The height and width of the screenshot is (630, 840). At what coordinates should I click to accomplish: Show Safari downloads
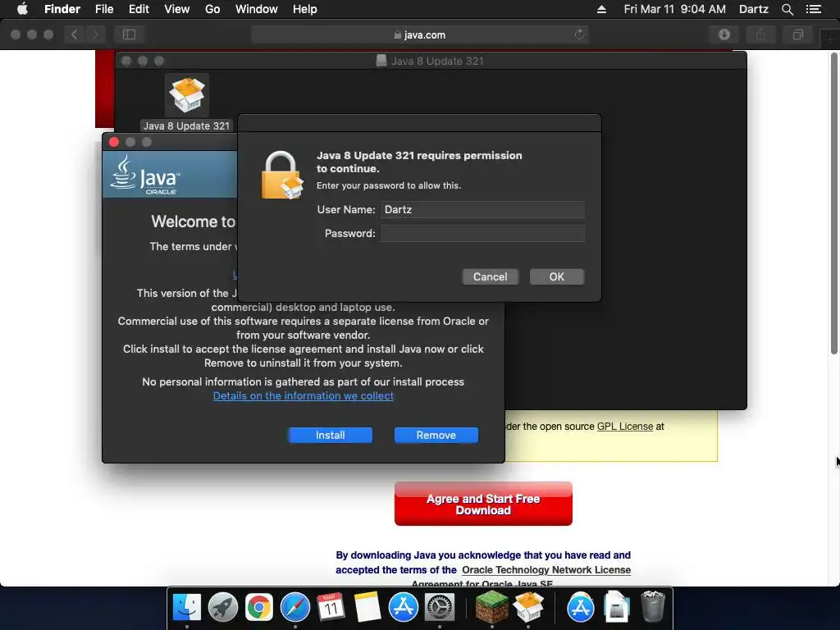coord(724,34)
